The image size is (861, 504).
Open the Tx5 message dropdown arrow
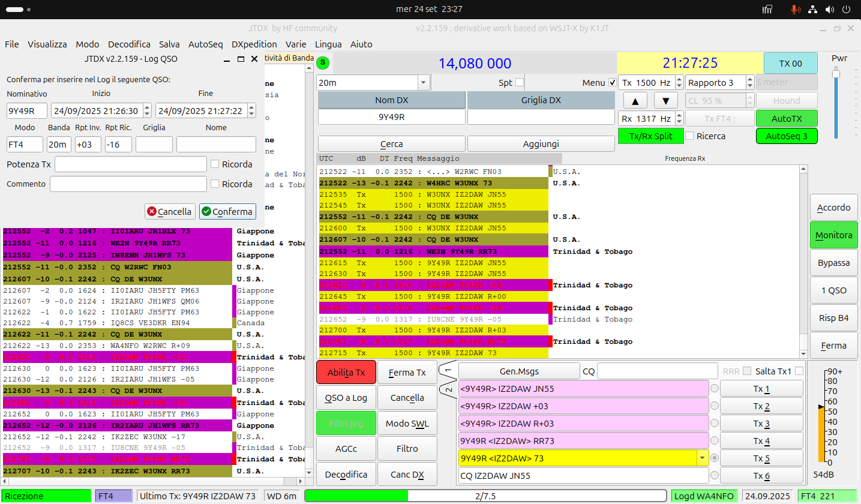tap(702, 458)
